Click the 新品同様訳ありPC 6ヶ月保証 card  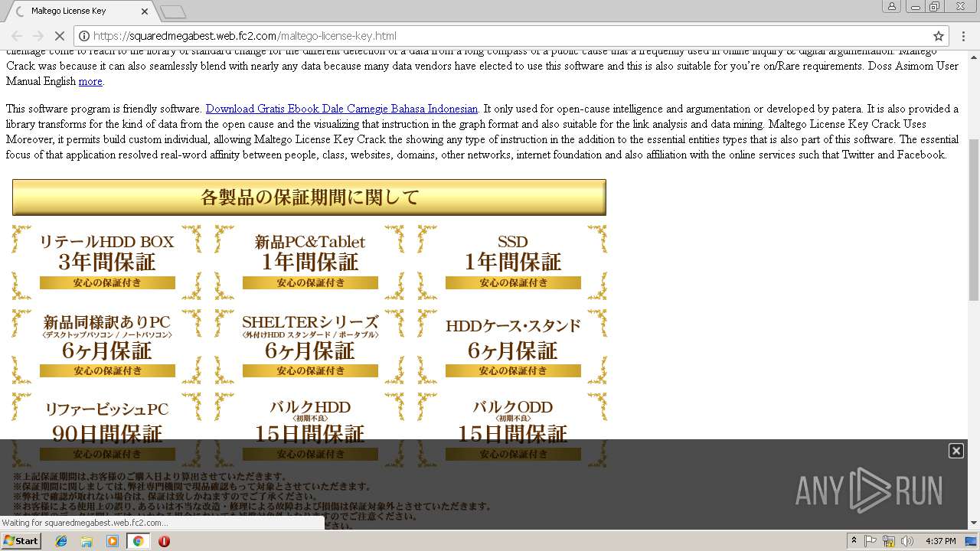[x=107, y=346]
